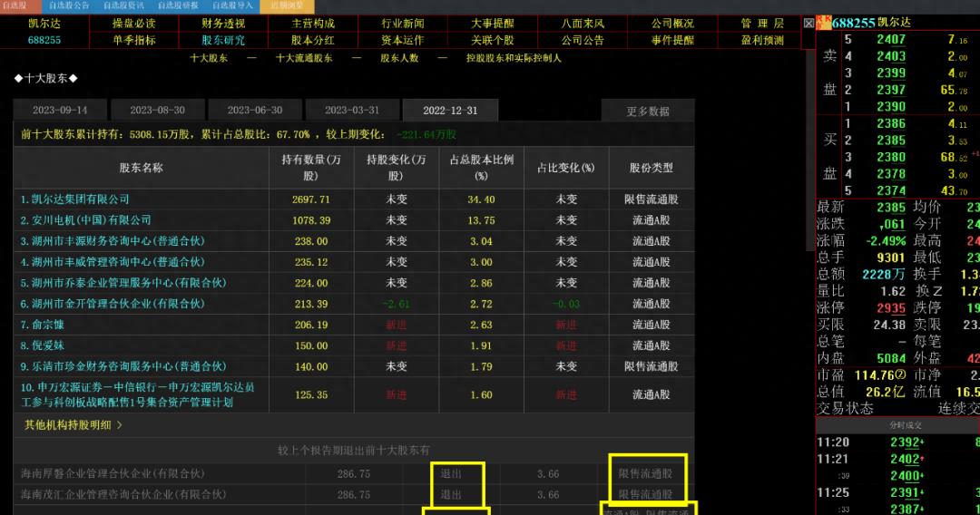Click buy level 1 price 2386
Image resolution: width=980 pixels, height=515 pixels.
[x=891, y=123]
